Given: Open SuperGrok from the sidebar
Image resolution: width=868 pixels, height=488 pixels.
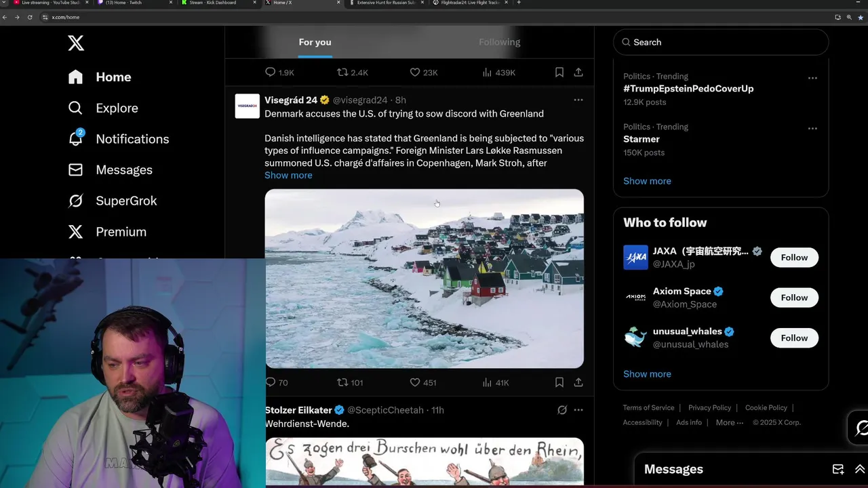Looking at the screenshot, I should click(x=113, y=201).
